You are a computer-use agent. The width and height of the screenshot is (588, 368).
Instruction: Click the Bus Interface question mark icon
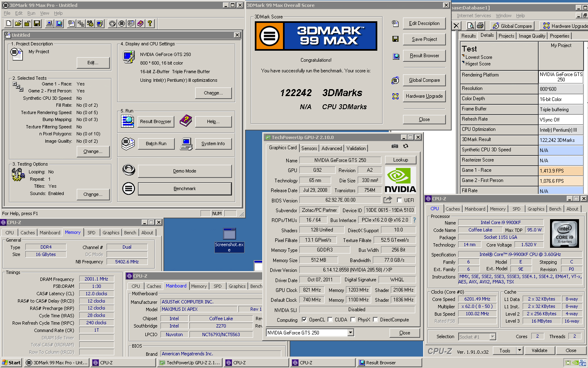[414, 220]
